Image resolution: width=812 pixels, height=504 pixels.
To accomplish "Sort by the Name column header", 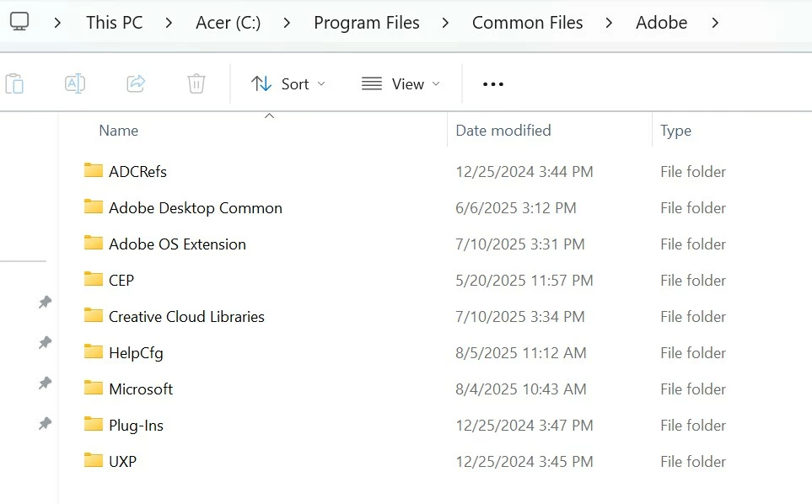I will [118, 131].
